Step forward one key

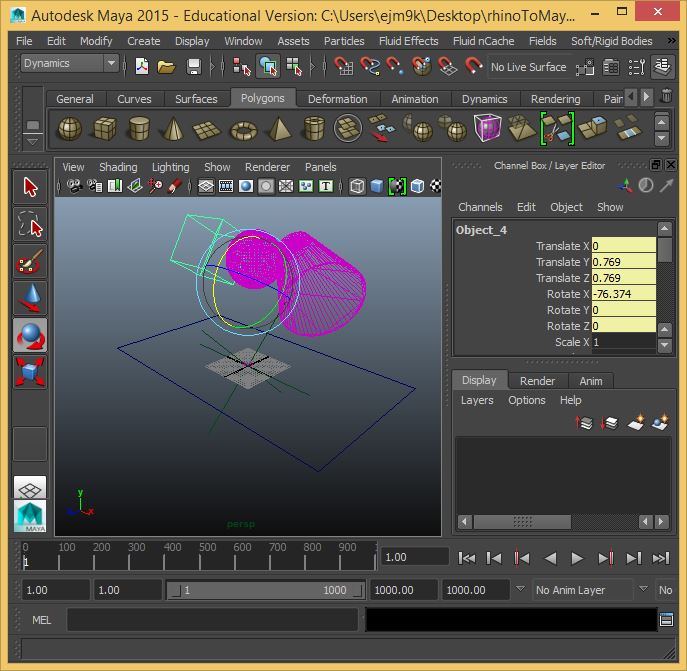click(606, 558)
